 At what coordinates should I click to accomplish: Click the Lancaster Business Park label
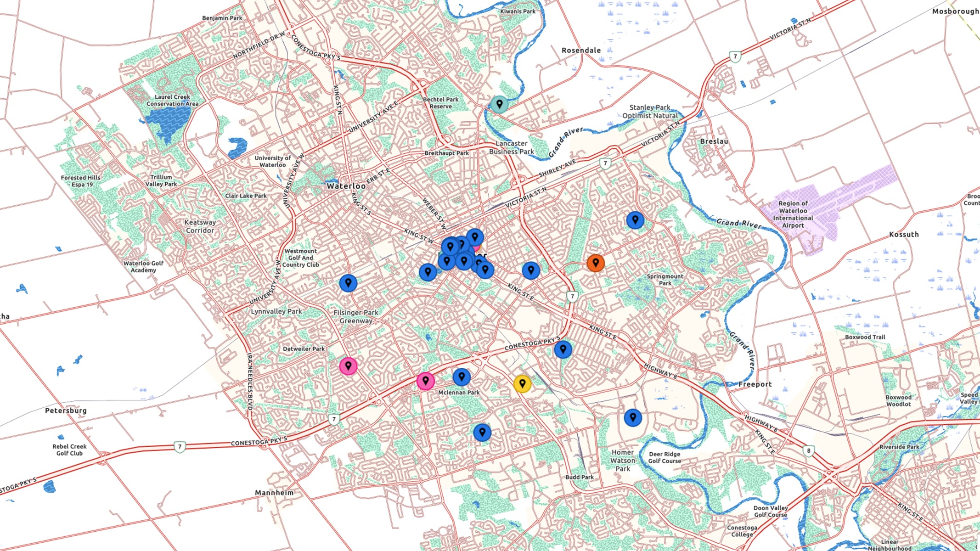click(512, 147)
